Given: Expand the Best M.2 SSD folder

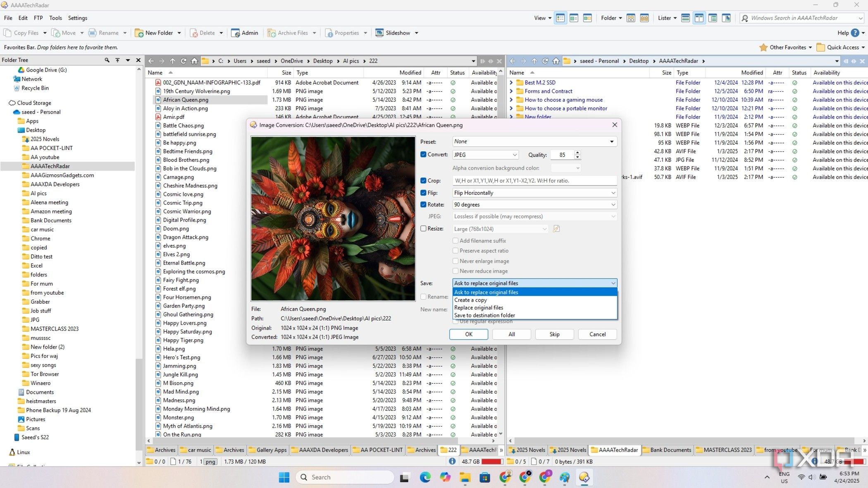Looking at the screenshot, I should pos(511,83).
